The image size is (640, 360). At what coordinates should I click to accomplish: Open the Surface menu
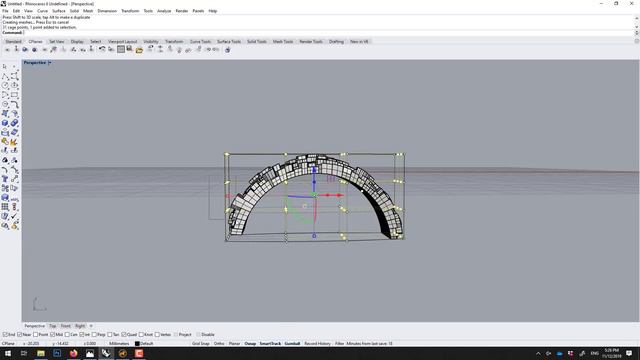[59, 11]
